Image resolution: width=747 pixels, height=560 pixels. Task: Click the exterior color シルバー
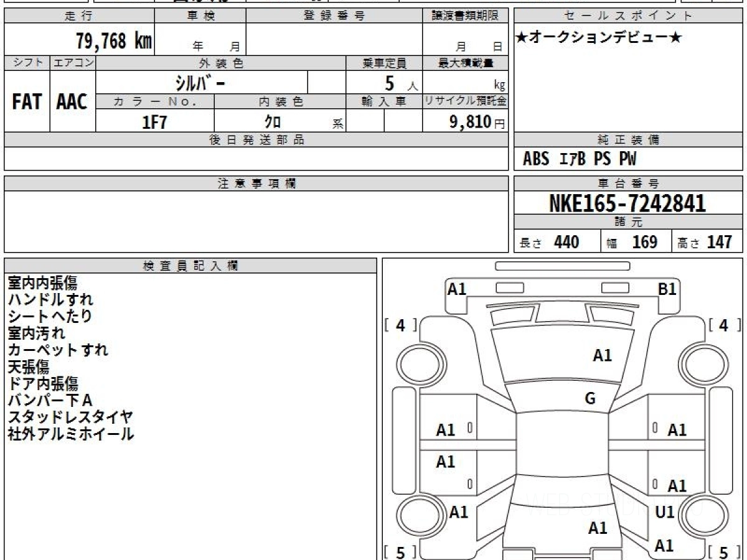click(x=202, y=82)
